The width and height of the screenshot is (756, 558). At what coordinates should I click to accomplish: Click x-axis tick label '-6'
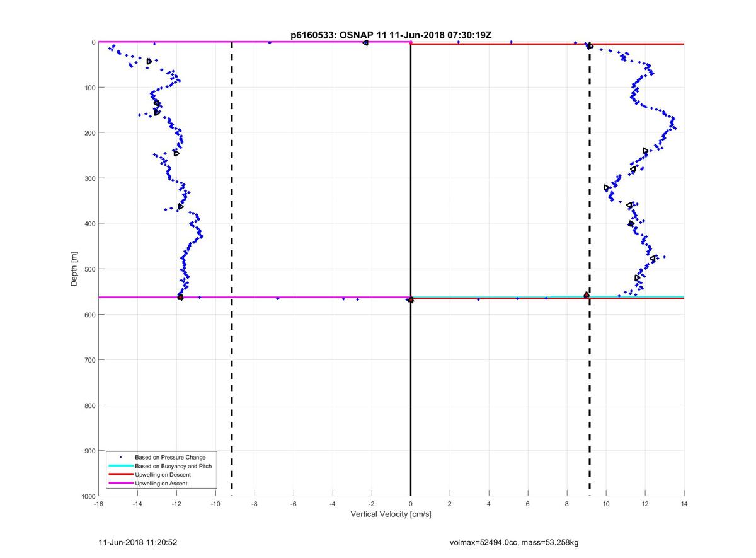pos(294,503)
